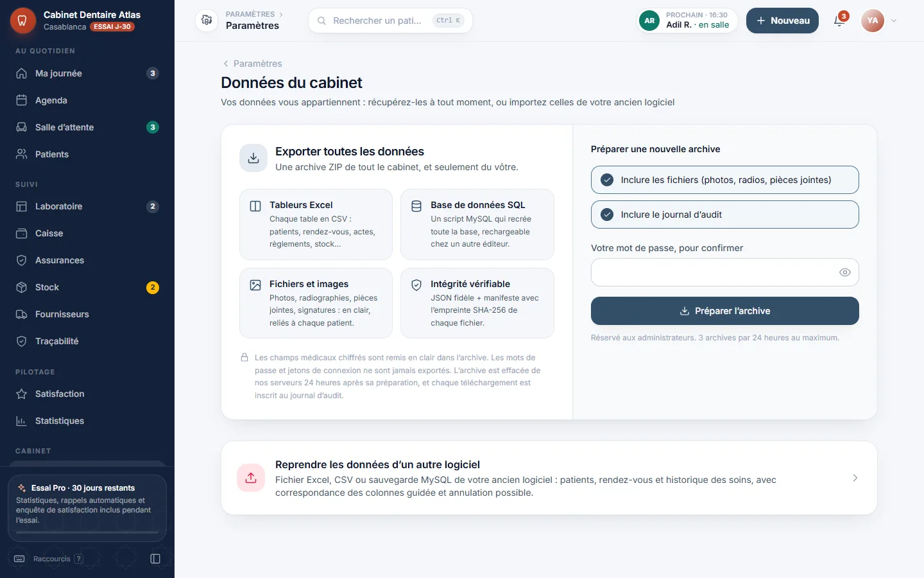Open Ma journée in sidebar
This screenshot has height=578, width=924.
tap(87, 73)
